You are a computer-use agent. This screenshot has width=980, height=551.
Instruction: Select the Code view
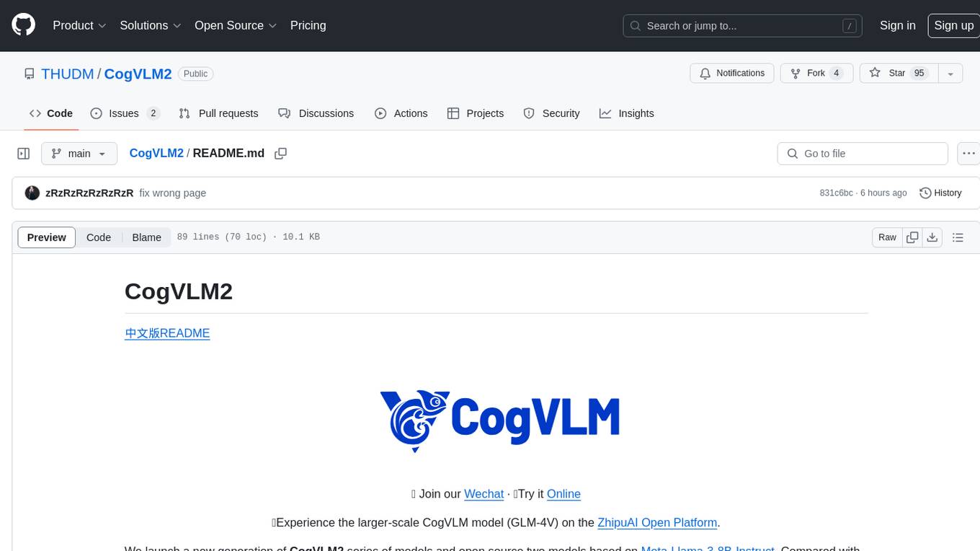click(x=99, y=237)
